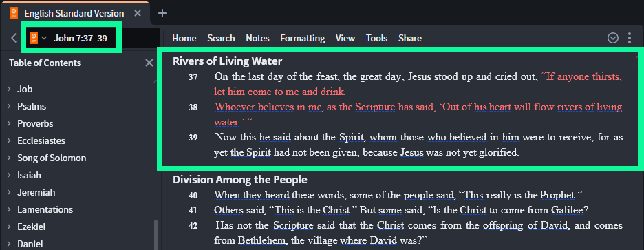Select Ezekiel in the Table of Contents
644x250 pixels.
pos(31,227)
